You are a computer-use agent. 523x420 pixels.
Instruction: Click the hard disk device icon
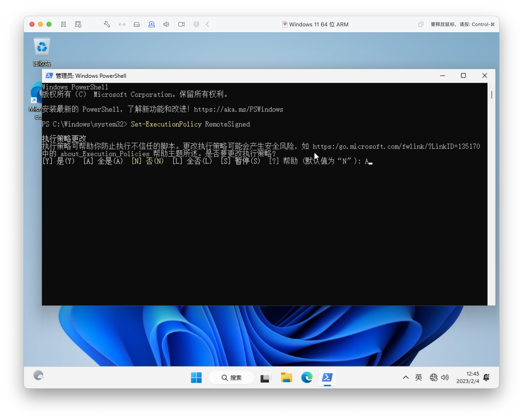pyautogui.click(x=137, y=24)
